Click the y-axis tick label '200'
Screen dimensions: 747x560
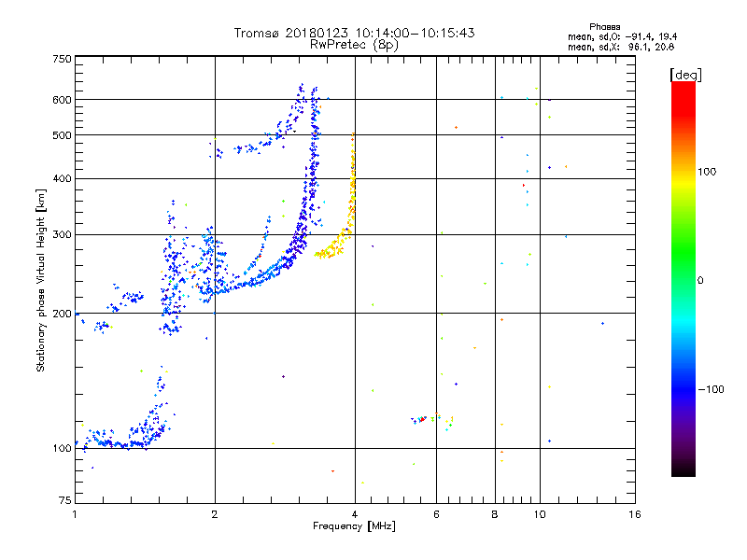pyautogui.click(x=62, y=314)
